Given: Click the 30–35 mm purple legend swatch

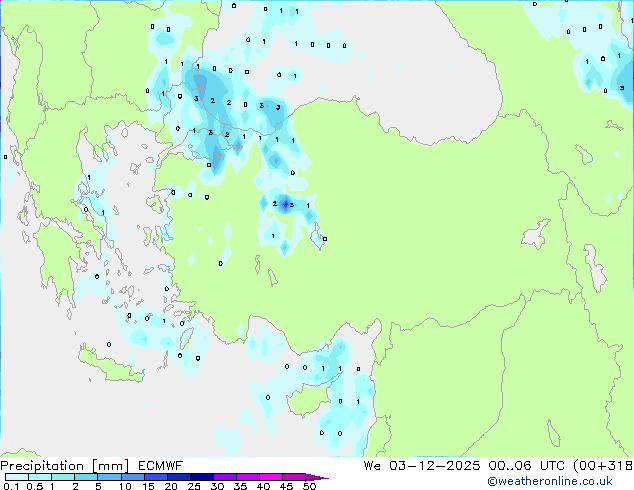Looking at the screenshot, I should (225, 477).
